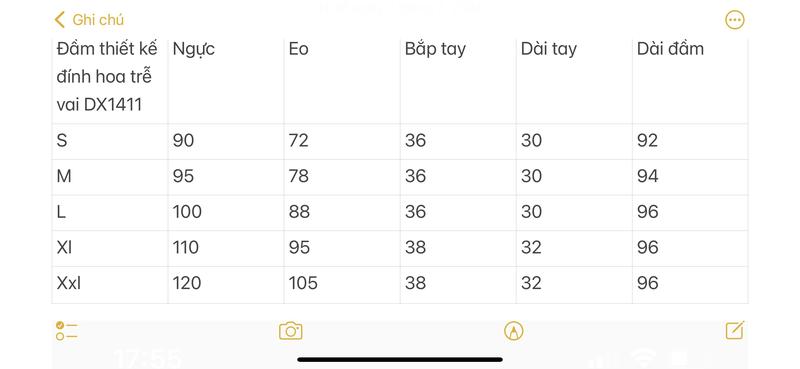
Task: Select the Dài đầm header cell
Action: click(690, 81)
